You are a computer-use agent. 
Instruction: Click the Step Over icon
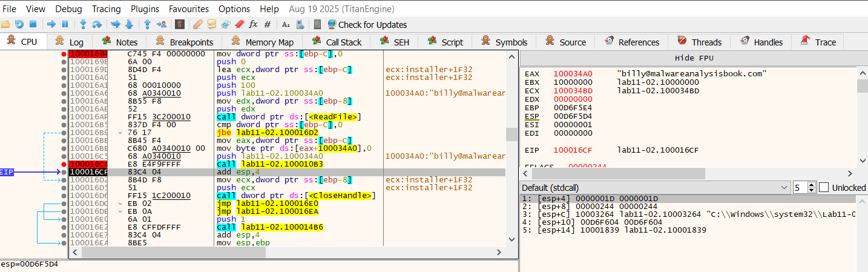[x=97, y=24]
